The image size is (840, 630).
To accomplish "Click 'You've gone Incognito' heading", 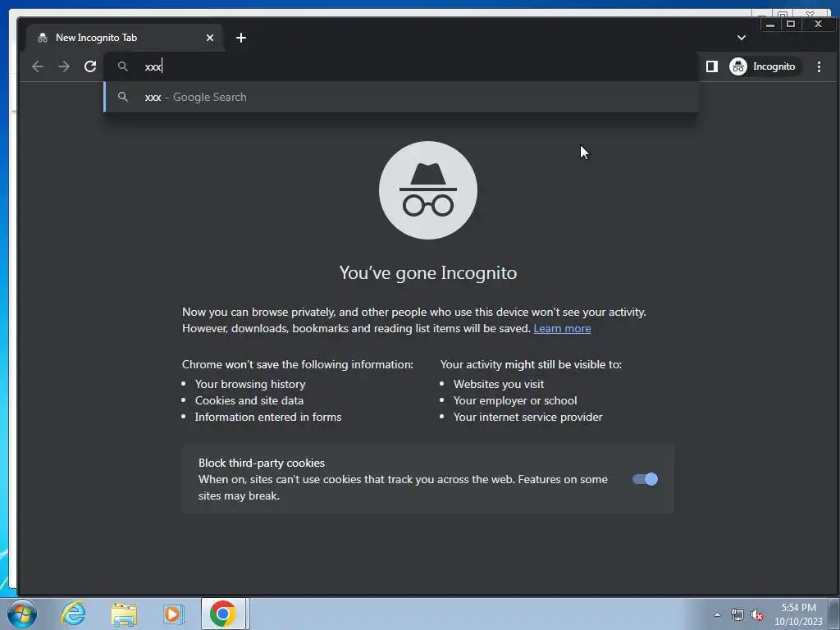I will [x=428, y=272].
